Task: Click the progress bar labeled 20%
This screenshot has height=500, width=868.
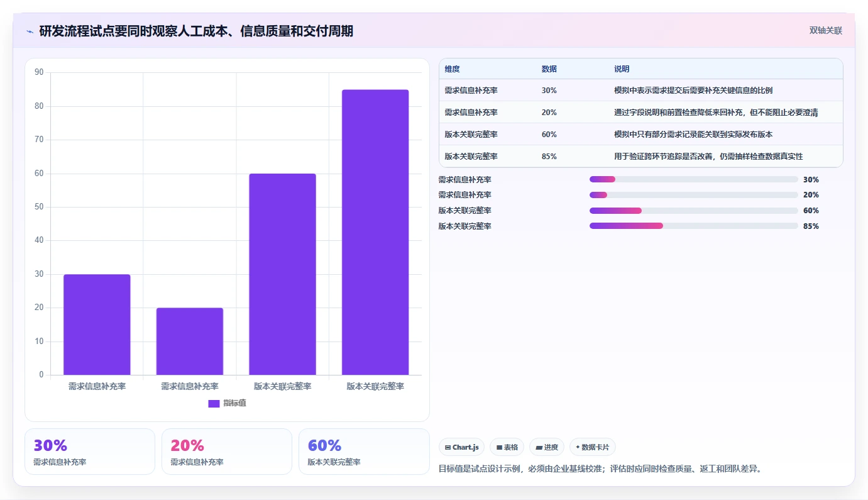Action: (693, 195)
